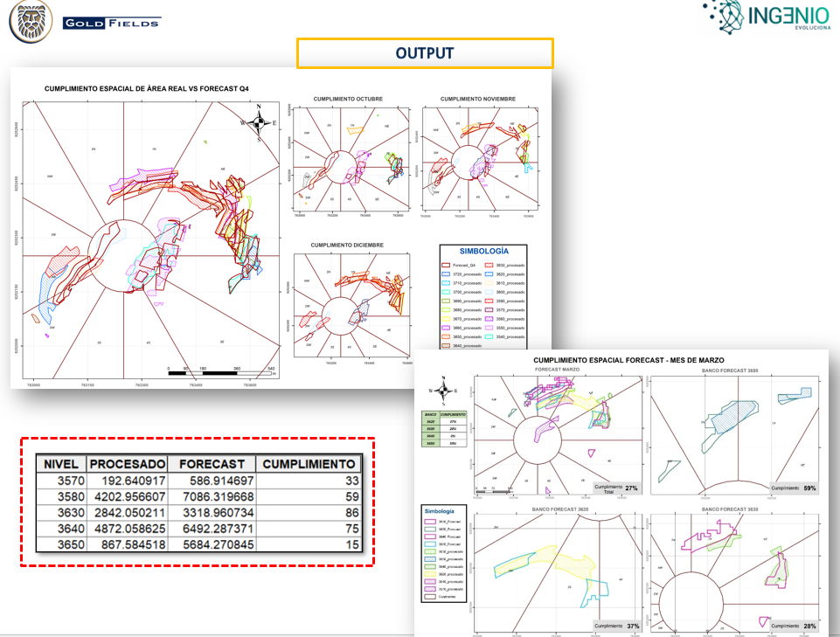Screen dimensions: 840x637
Task: Select the forecast cell 5684.270845
Action: point(212,545)
